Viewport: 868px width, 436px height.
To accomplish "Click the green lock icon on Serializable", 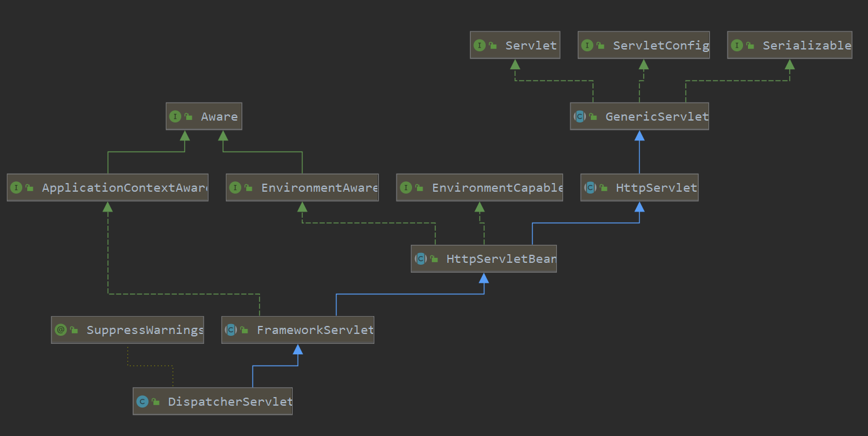I will coord(750,46).
